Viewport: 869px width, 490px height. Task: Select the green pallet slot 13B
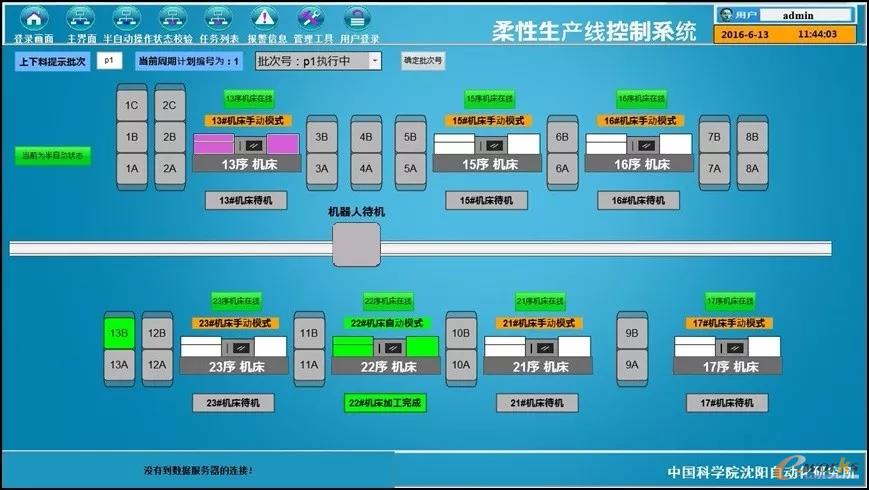click(119, 333)
